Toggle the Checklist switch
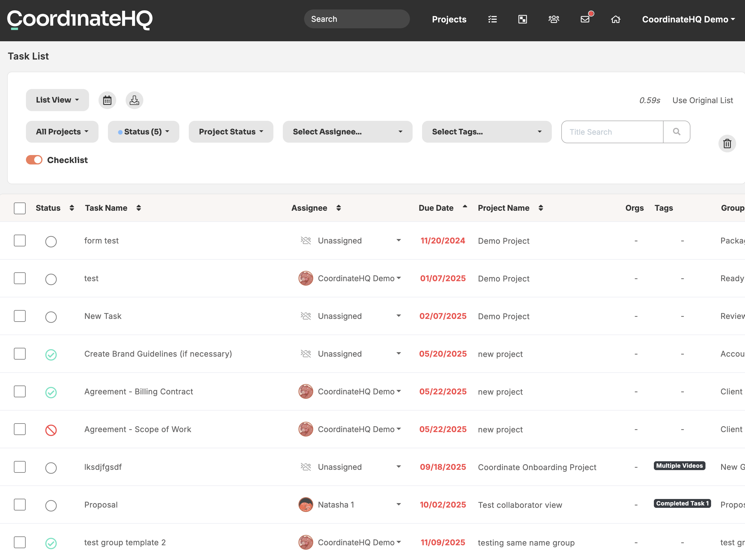This screenshot has height=560, width=745. [x=34, y=160]
